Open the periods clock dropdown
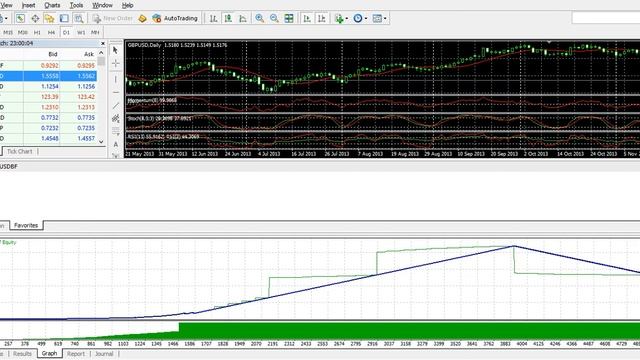Viewport: 640px width, 360px height. 360,18
